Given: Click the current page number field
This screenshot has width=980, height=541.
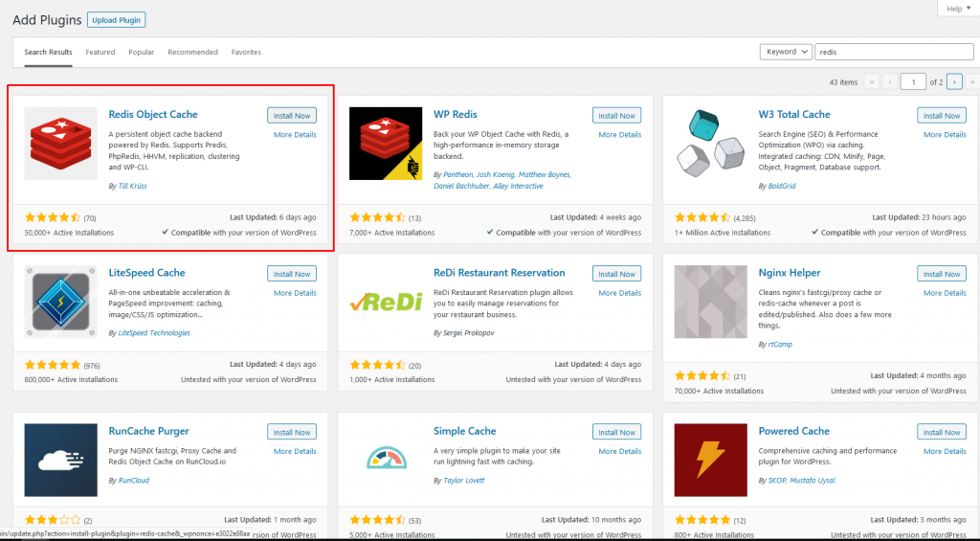Looking at the screenshot, I should tap(913, 82).
